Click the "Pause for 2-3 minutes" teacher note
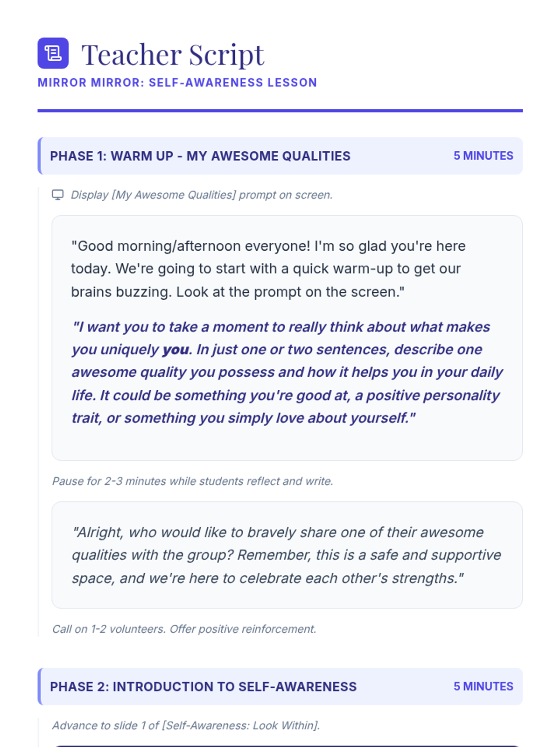560x747 pixels. pyautogui.click(x=192, y=481)
